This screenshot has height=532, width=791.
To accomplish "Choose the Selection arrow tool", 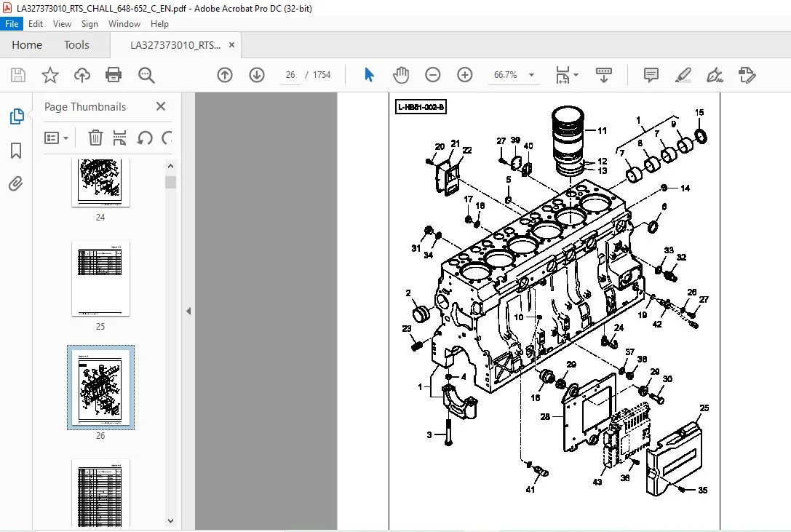I will (x=369, y=75).
